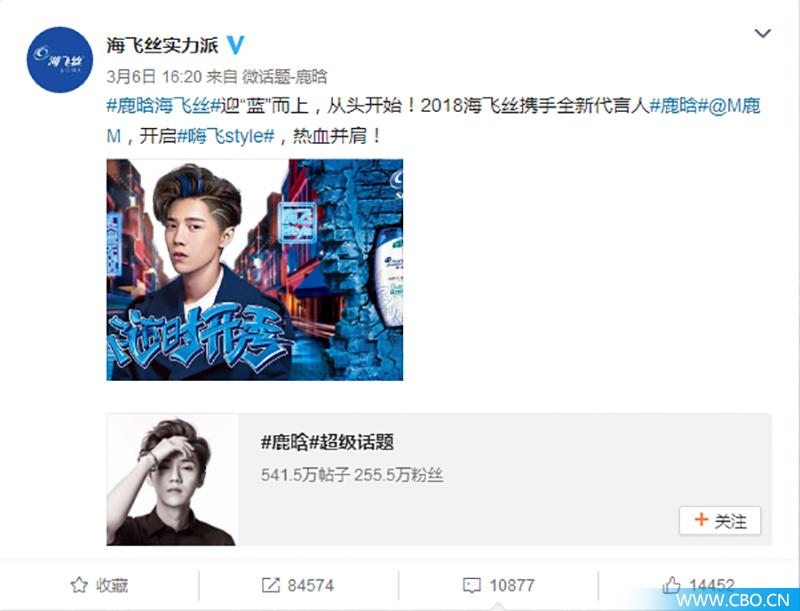Open the 海飞丝实力派 account name link
The image size is (800, 611).
(x=162, y=45)
